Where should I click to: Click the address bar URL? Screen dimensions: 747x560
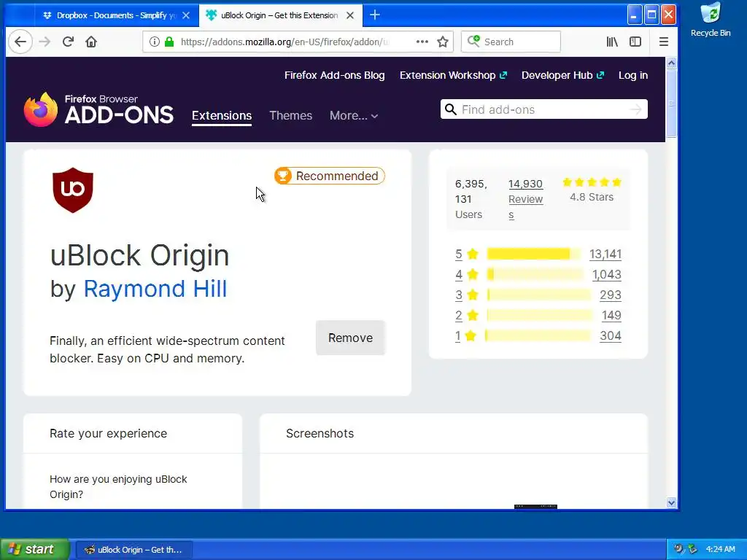(x=285, y=42)
